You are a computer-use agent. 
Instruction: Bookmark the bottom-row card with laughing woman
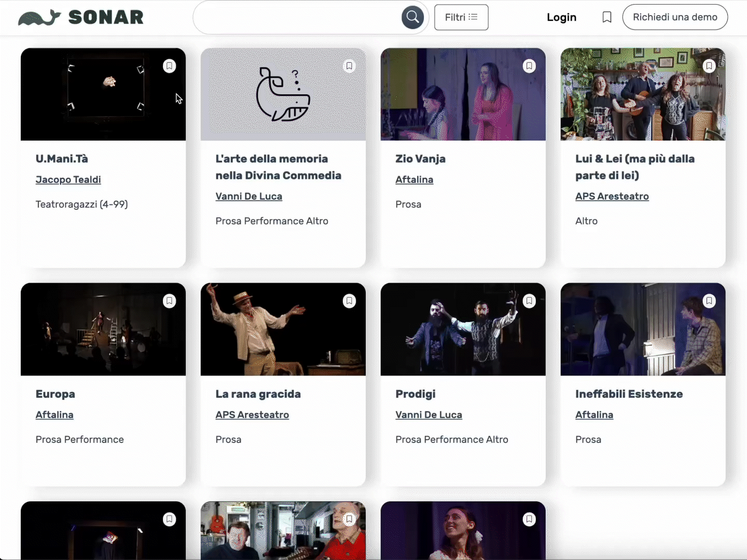[529, 519]
